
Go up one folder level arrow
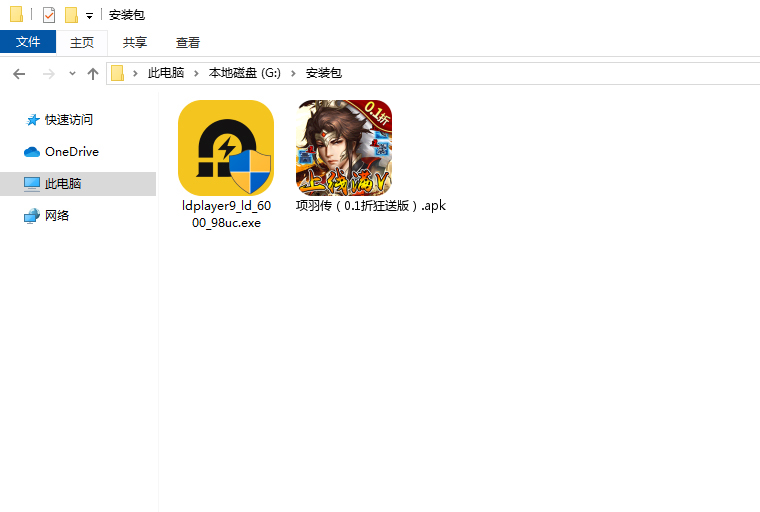(x=93, y=74)
